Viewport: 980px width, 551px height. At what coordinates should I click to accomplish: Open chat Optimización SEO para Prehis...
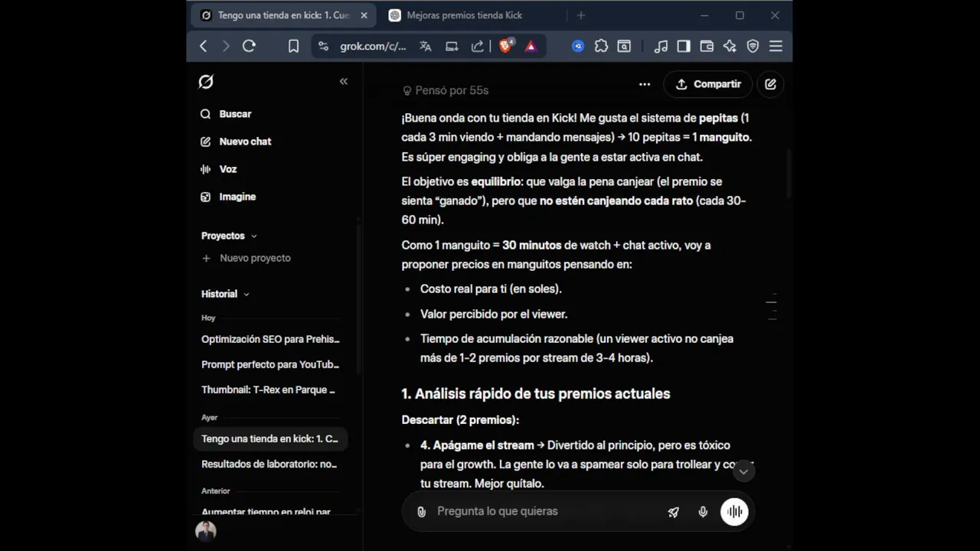(270, 339)
